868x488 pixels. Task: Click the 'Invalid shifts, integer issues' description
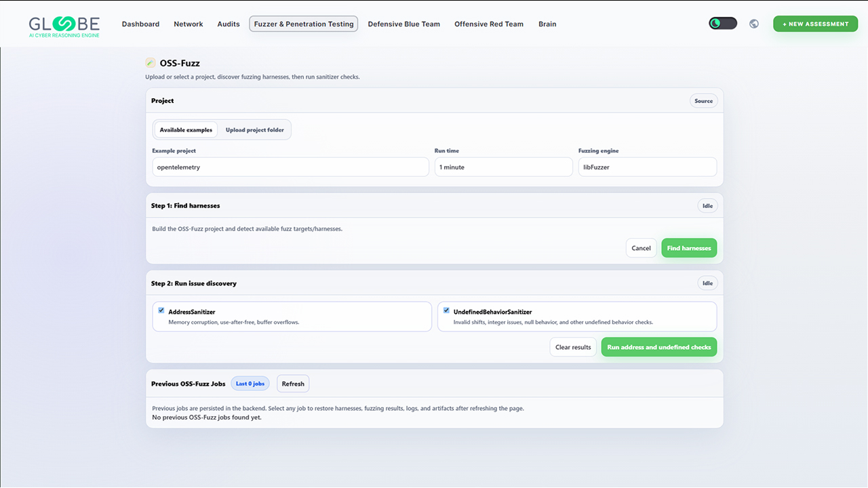553,322
